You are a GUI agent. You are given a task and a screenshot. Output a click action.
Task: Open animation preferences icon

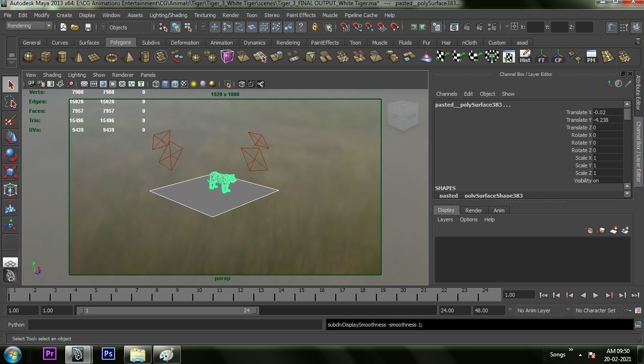638,310
